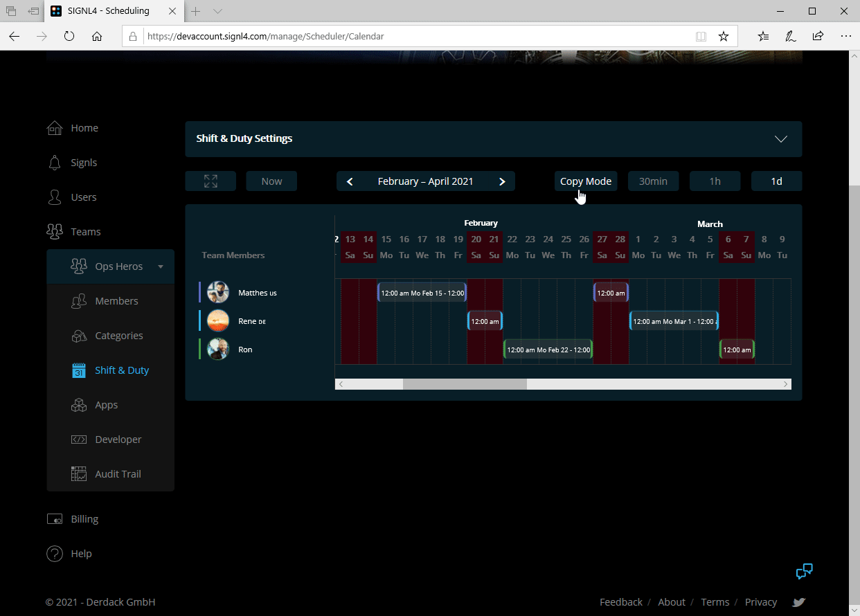Screen dimensions: 860x616
Task: Go to next date range
Action: [502, 181]
